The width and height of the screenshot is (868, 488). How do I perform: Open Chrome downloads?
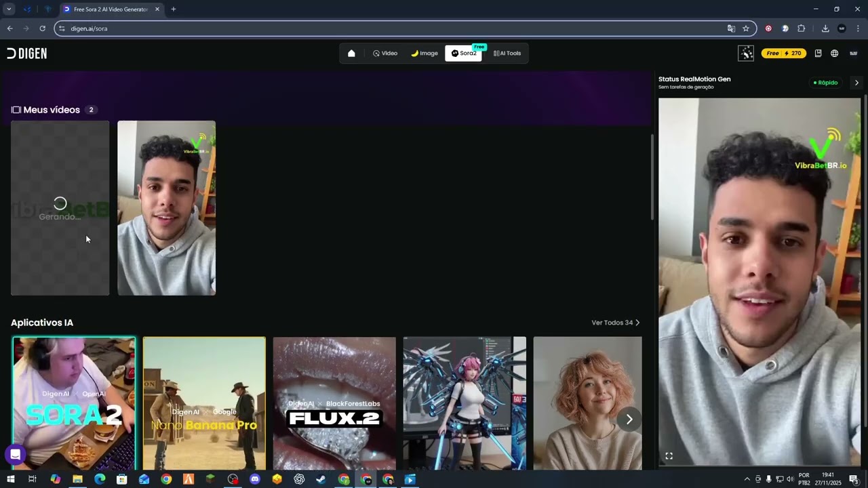[x=825, y=28]
